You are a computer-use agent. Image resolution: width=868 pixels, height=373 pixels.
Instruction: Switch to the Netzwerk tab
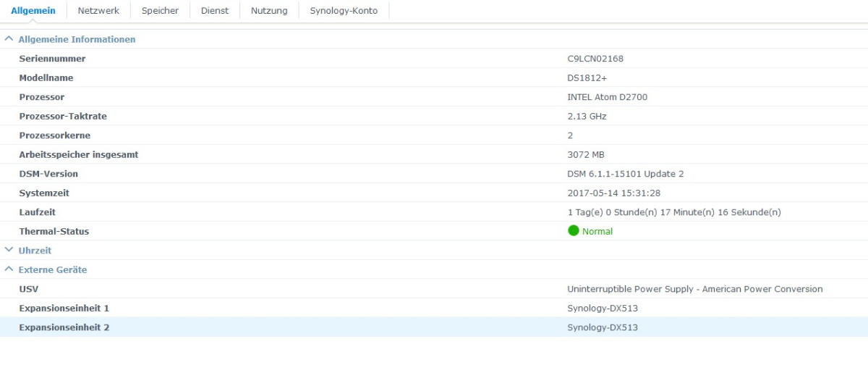(x=98, y=11)
